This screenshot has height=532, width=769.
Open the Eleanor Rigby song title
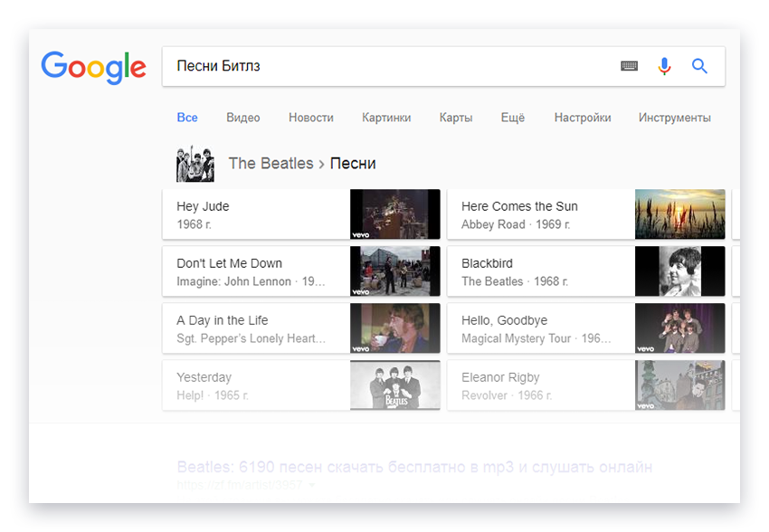click(x=500, y=377)
